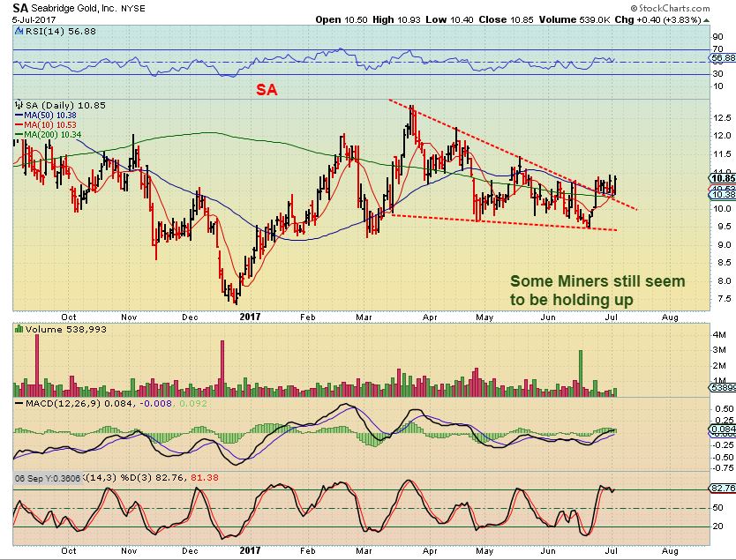Click the green MA(200) line marker in legend

click(x=19, y=135)
